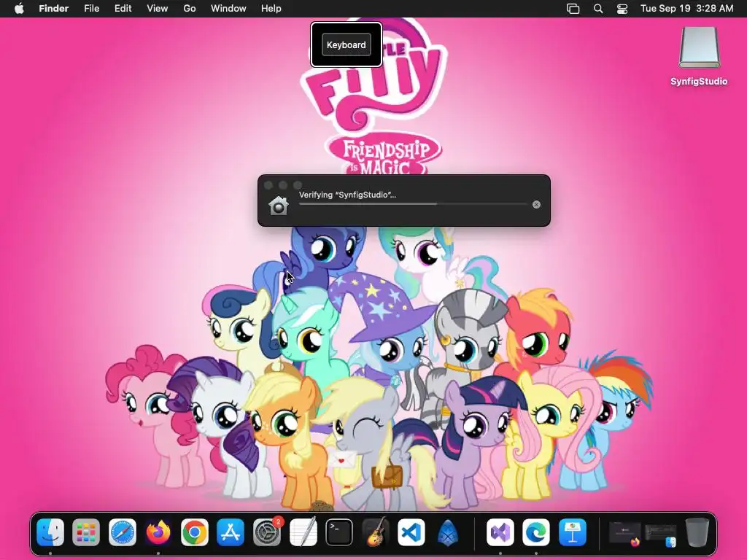Screen dimensions: 747x560
Task: Open the Go menu
Action: (x=190, y=9)
